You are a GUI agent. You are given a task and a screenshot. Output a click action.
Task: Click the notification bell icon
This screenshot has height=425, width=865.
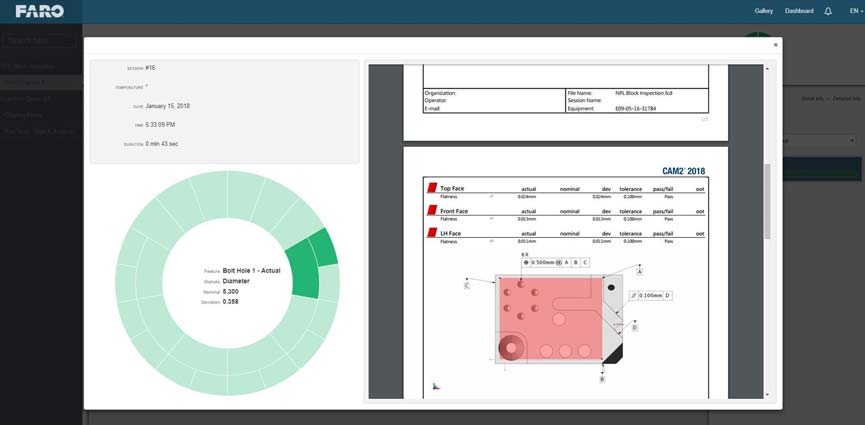point(828,11)
